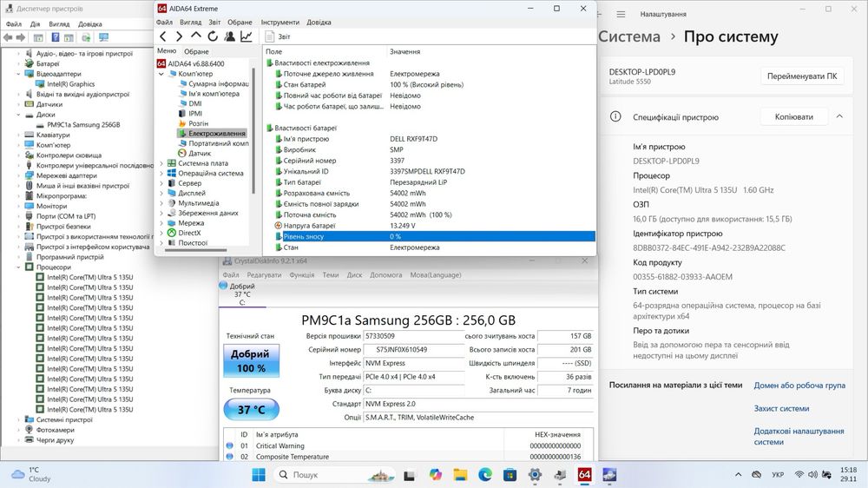Click AIDA64 tree horizontal scrollbar
Screen dimensions: 868x488
pyautogui.click(x=196, y=250)
